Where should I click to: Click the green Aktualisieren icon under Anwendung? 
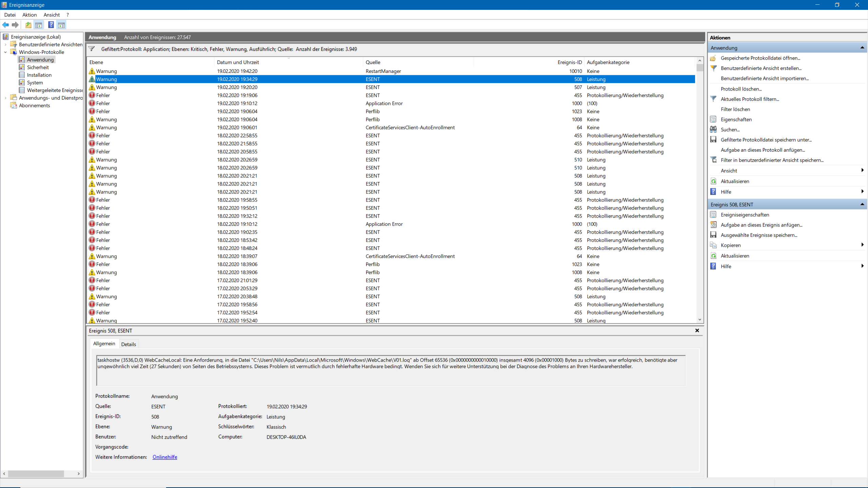(713, 181)
